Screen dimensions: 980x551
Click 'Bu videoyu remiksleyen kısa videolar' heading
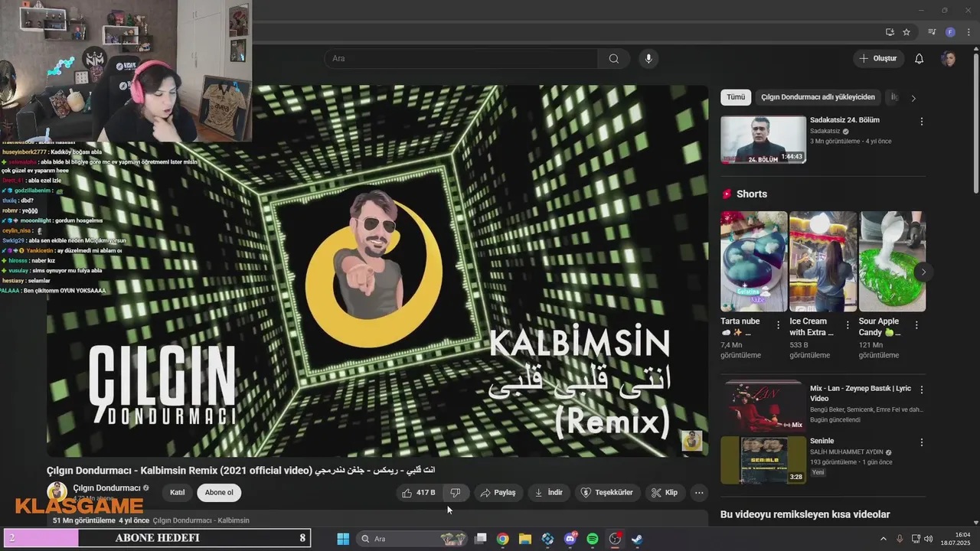tap(805, 514)
